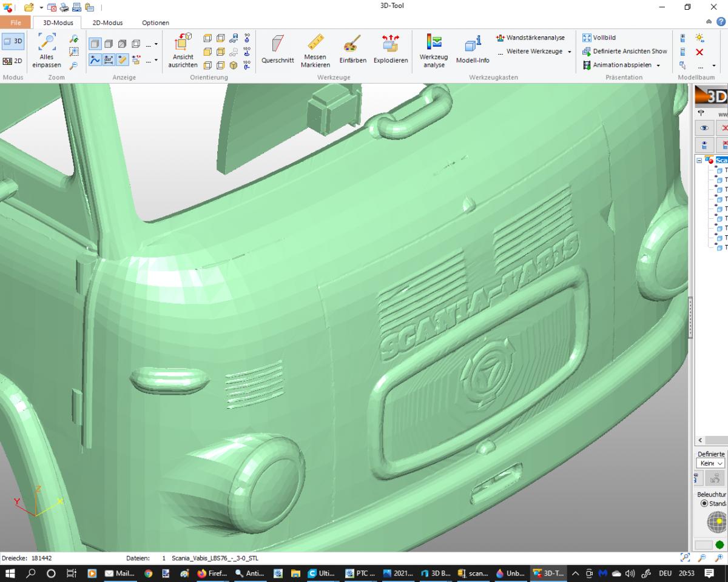Select Standard lighting radio button
This screenshot has height=582, width=728.
point(704,503)
